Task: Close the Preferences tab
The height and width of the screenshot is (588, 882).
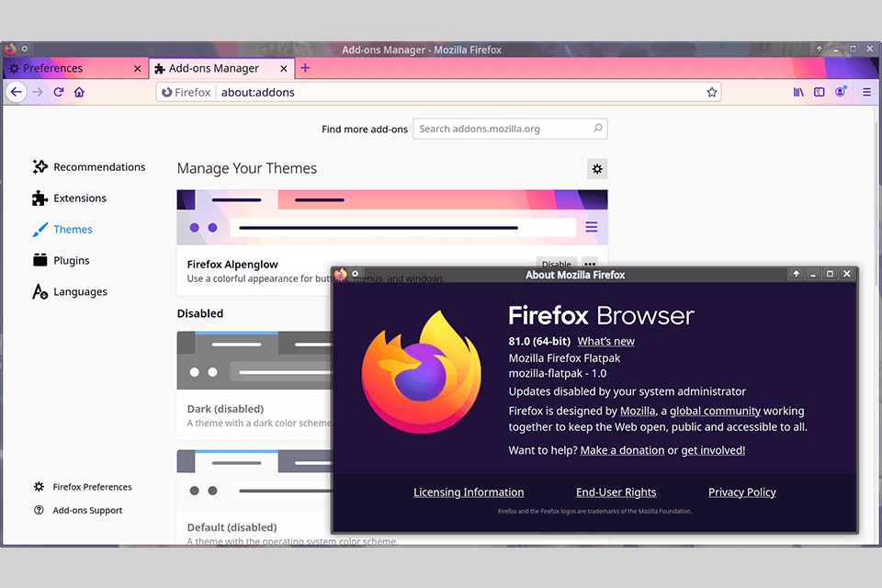Action: pyautogui.click(x=137, y=69)
